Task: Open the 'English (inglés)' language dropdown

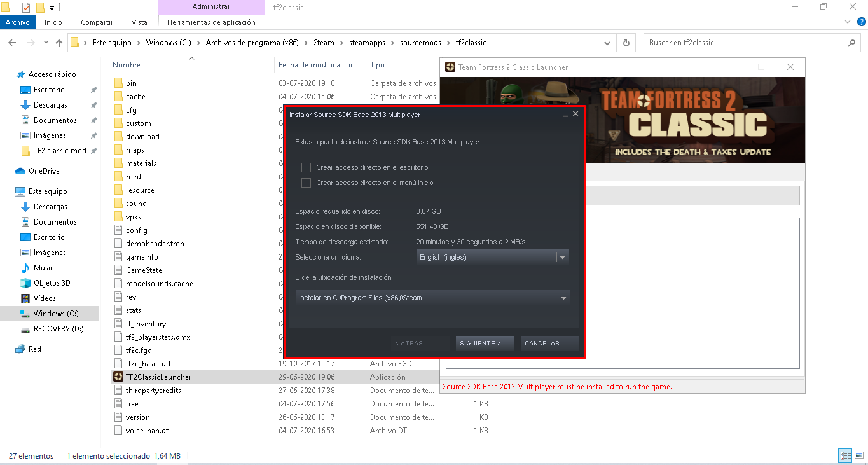Action: 492,257
